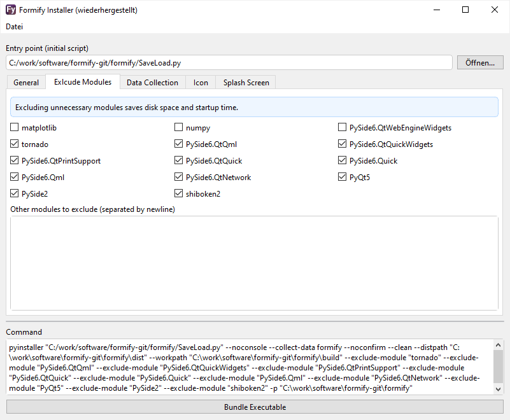Click the entry point script path field
The image size is (510, 420).
pos(229,62)
